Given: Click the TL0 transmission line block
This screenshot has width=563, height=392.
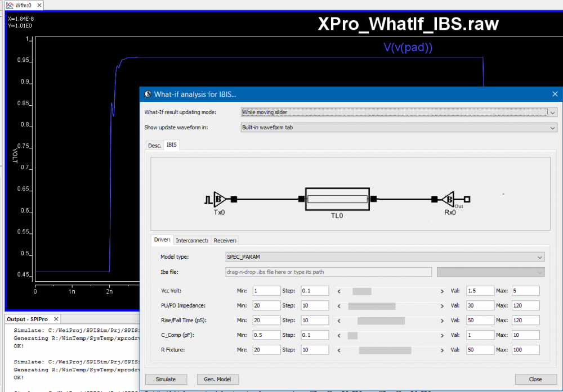Looking at the screenshot, I should point(337,199).
